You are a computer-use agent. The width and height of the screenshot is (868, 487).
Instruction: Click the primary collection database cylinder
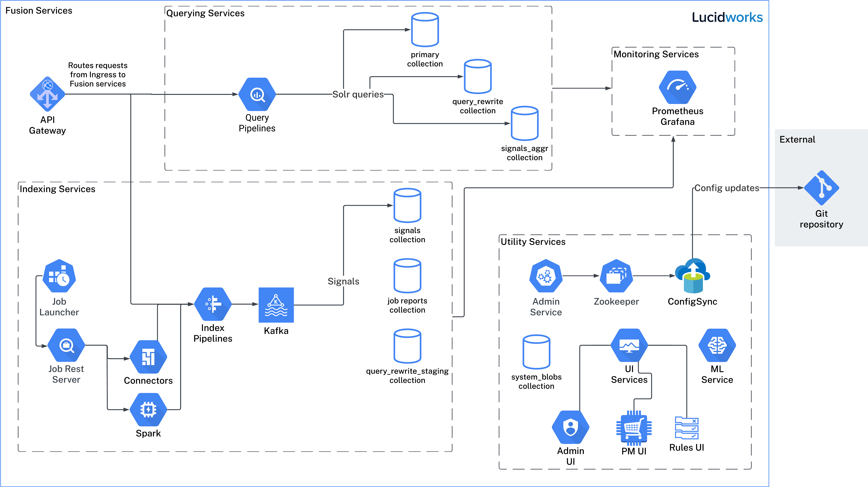pos(425,30)
